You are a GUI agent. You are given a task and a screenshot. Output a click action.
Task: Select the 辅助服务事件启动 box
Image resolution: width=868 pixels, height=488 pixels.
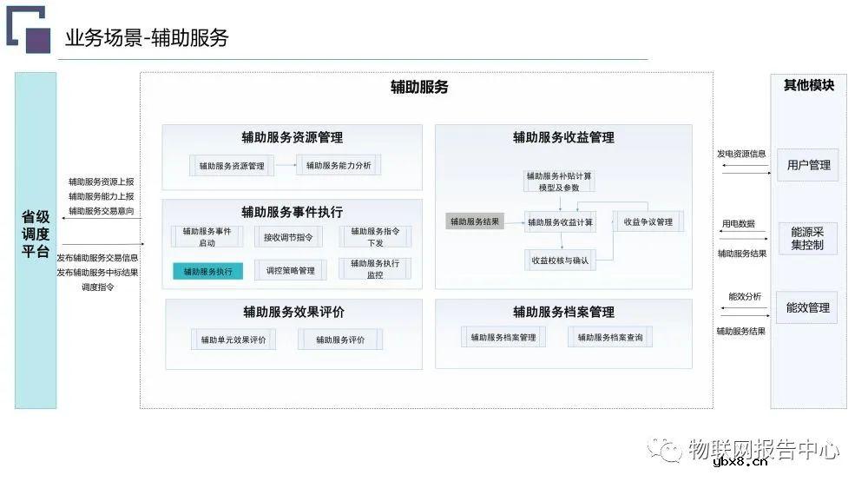[x=207, y=236]
